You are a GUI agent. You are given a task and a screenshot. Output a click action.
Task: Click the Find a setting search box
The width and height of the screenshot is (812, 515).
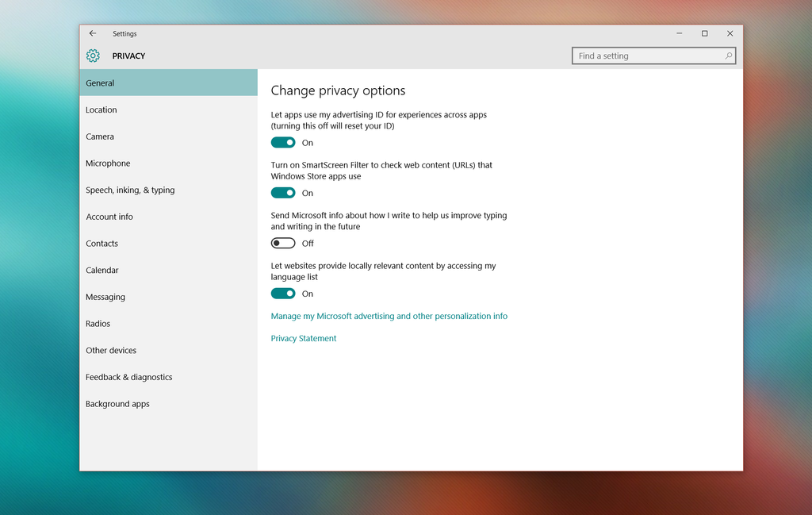click(642, 56)
